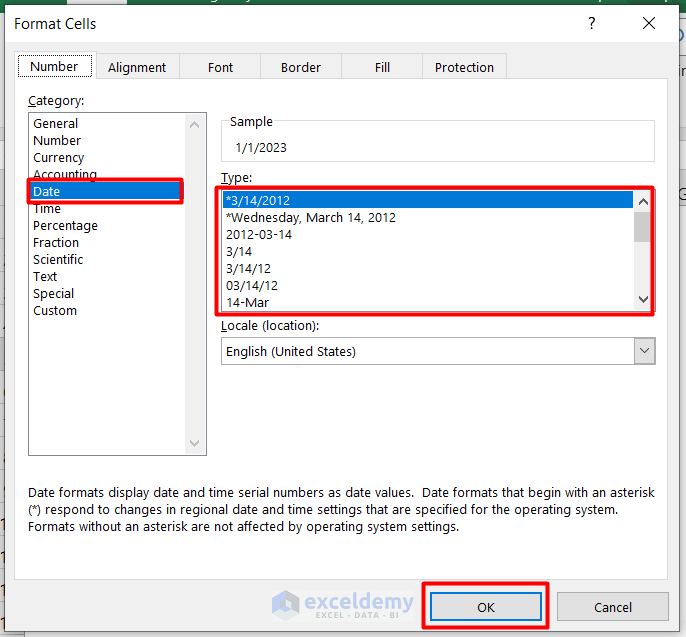Select the *3/14/2012 date type

coord(428,200)
